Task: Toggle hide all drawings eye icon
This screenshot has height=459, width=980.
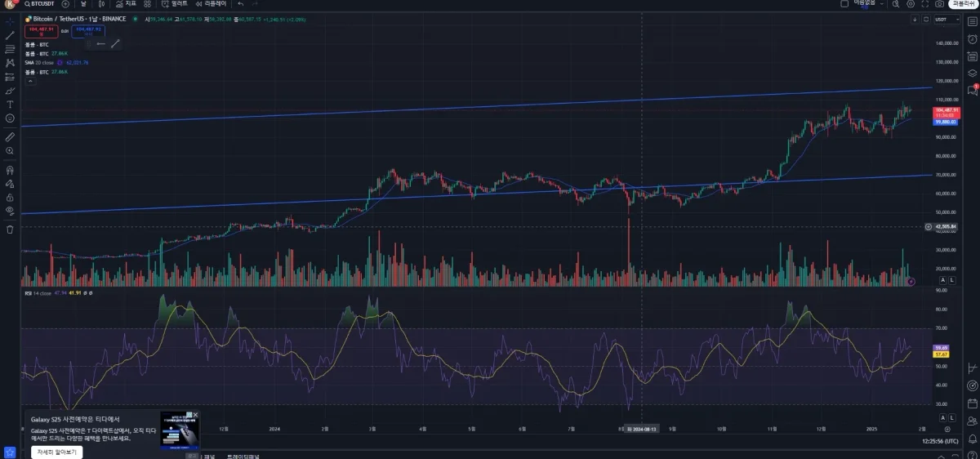Action: coord(10,210)
